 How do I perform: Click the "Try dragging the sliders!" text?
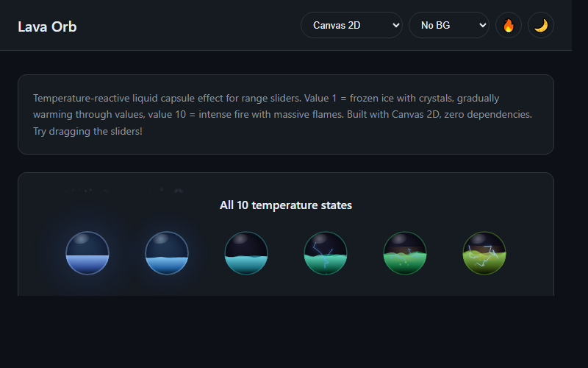[87, 131]
